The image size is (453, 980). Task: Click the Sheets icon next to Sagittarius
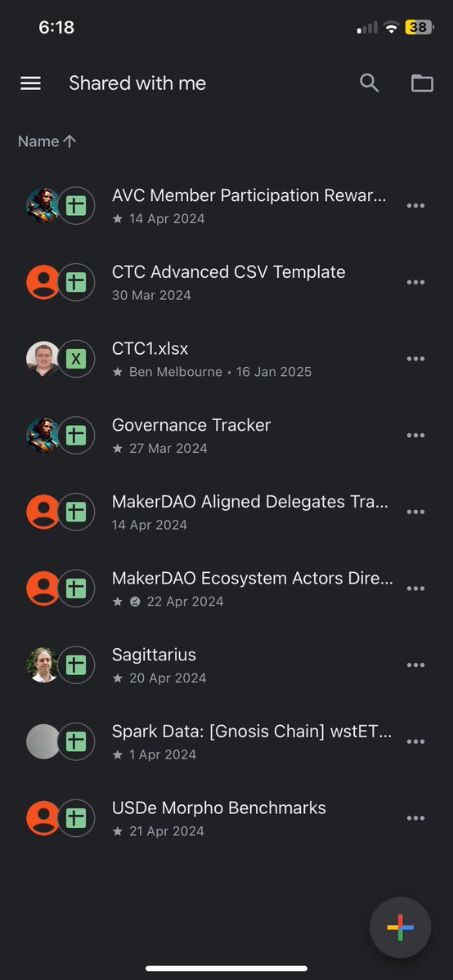76,665
